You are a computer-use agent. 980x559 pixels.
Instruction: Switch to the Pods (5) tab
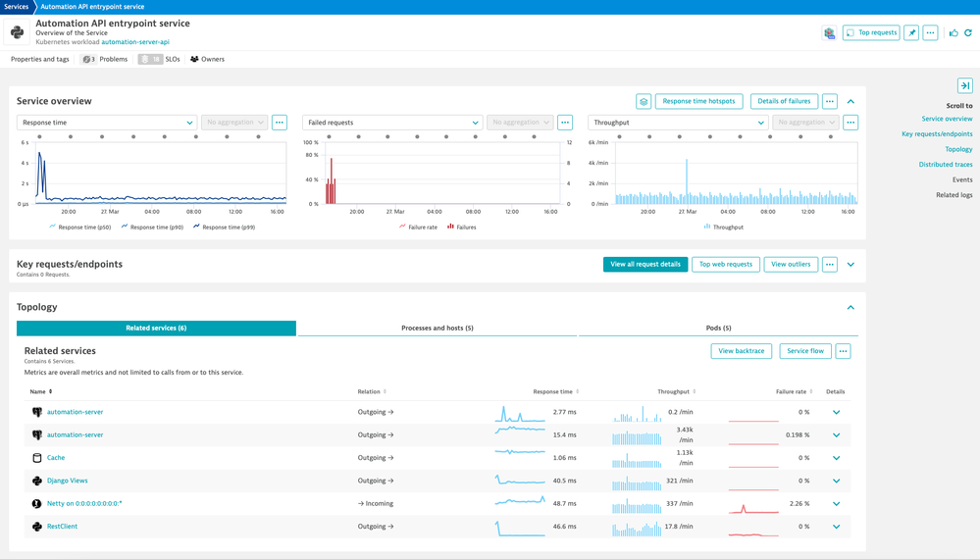pyautogui.click(x=718, y=328)
